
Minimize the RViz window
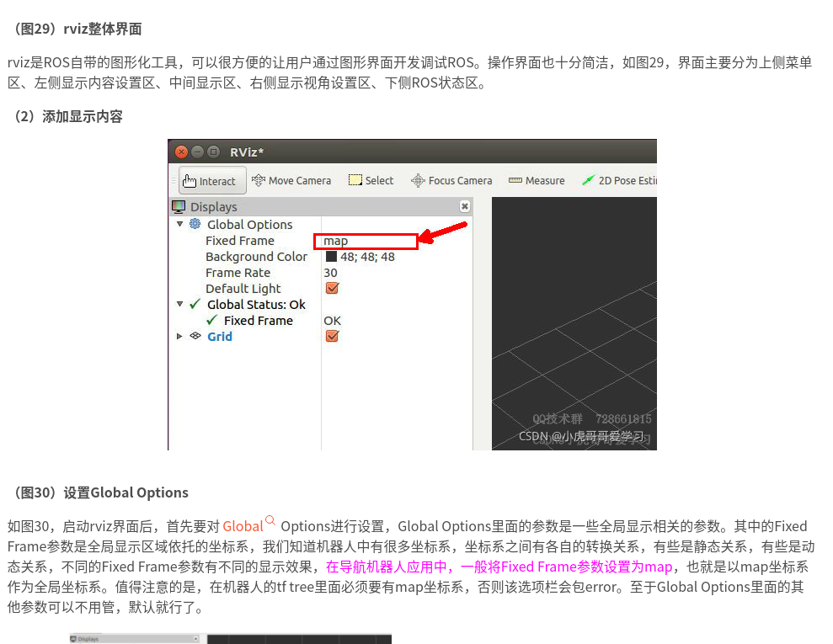197,152
